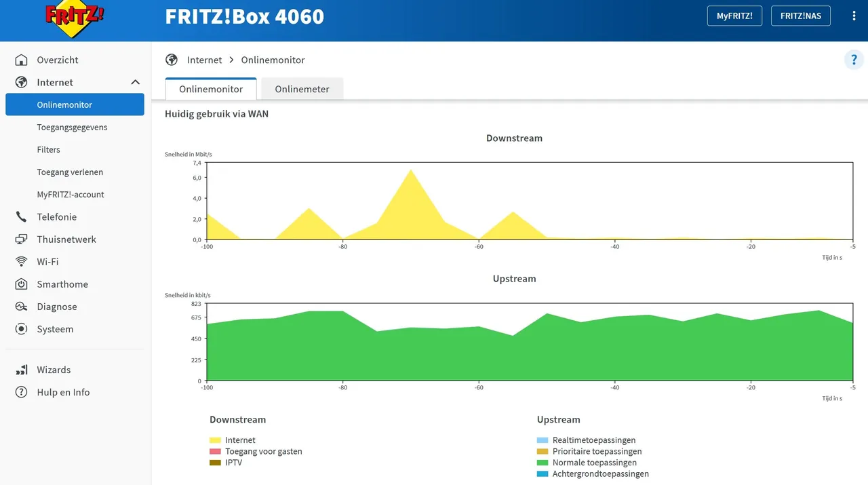Click the FRITZ!NAS button
The image size is (868, 485).
(x=801, y=16)
